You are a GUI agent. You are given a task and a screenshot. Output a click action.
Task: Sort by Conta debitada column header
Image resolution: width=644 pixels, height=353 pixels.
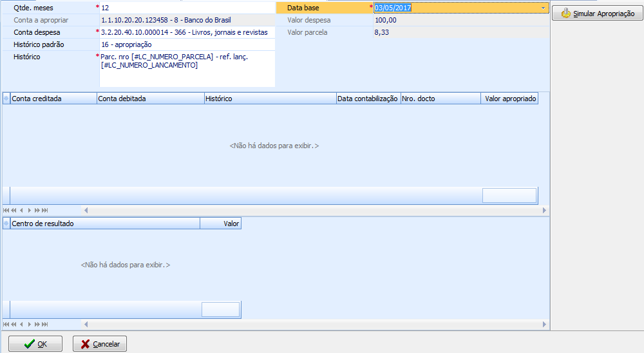coord(150,99)
